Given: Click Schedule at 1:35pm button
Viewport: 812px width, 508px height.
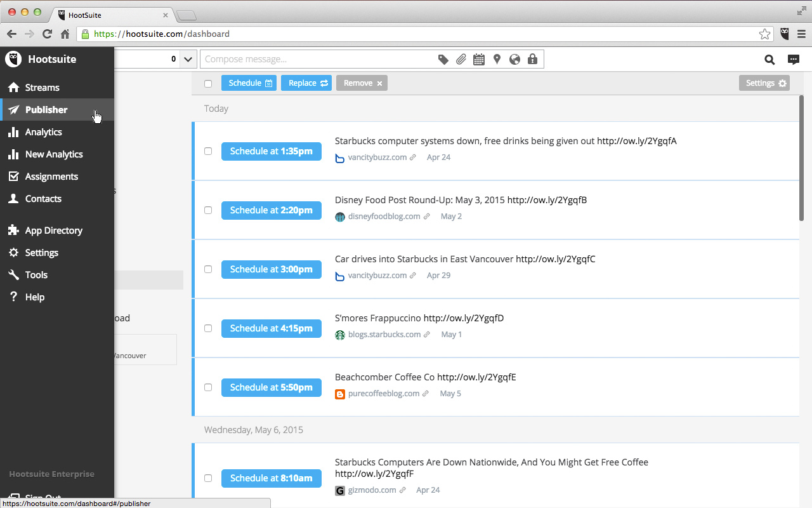Looking at the screenshot, I should 272,151.
